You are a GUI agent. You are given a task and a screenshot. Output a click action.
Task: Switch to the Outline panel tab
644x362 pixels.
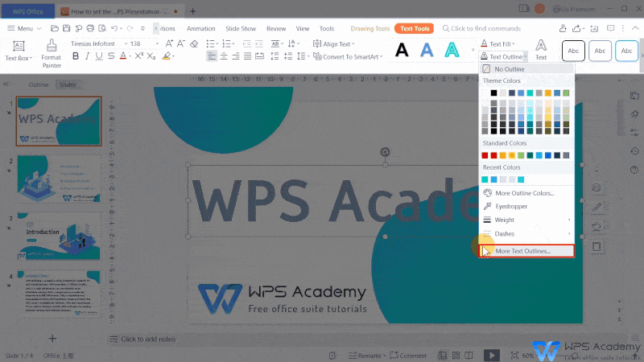tap(38, 85)
